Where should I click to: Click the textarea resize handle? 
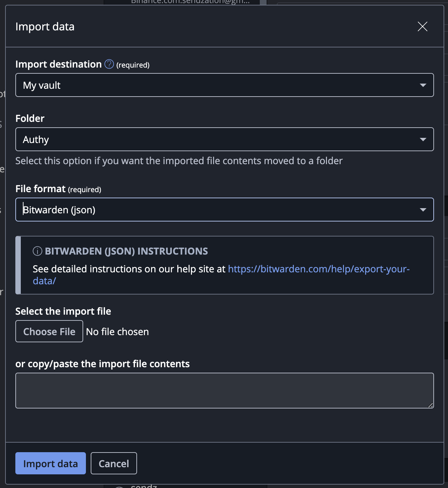coord(431,405)
